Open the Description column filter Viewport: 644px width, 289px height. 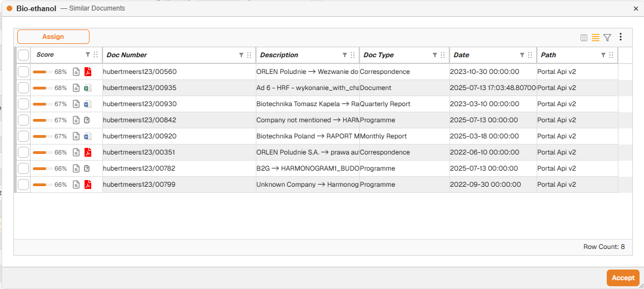(x=345, y=54)
